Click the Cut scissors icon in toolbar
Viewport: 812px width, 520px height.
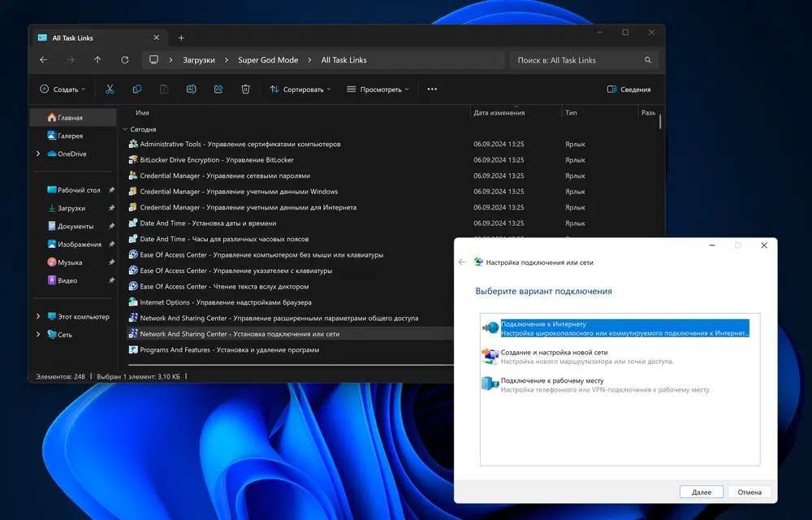[110, 89]
